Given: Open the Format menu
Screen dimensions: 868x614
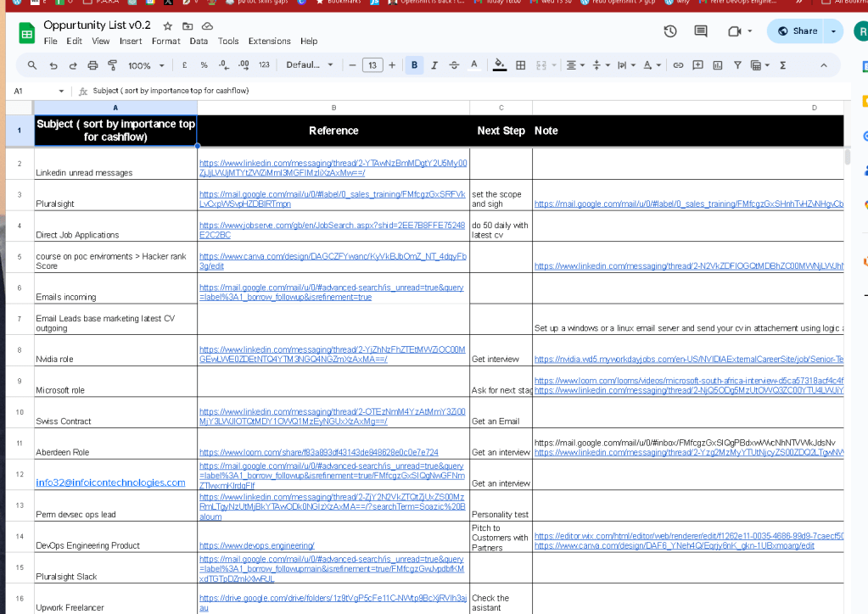Looking at the screenshot, I should pos(166,41).
